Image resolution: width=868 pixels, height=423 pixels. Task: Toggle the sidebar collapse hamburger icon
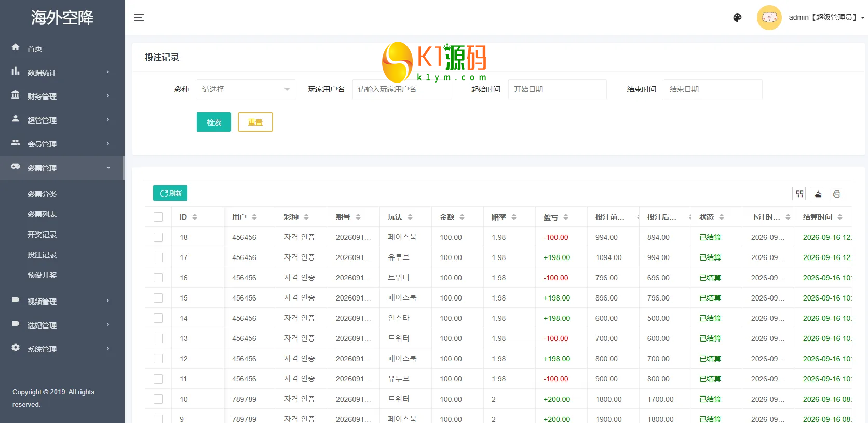coord(139,18)
